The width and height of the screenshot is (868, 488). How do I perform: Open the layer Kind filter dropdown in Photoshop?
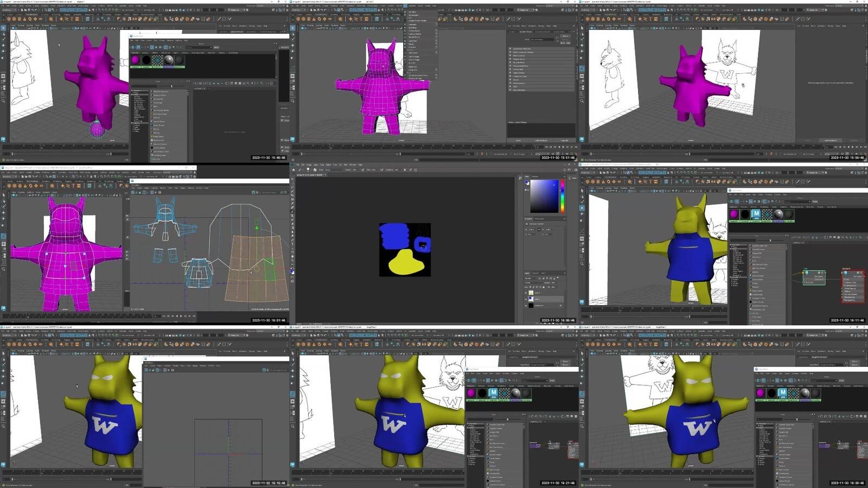[x=529, y=278]
